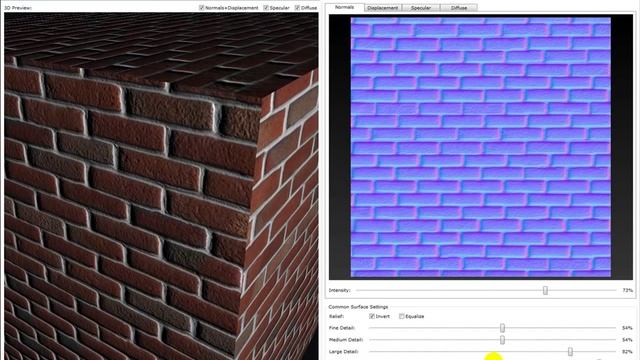Toggle the Diffuse preview checkbox

pos(297,7)
